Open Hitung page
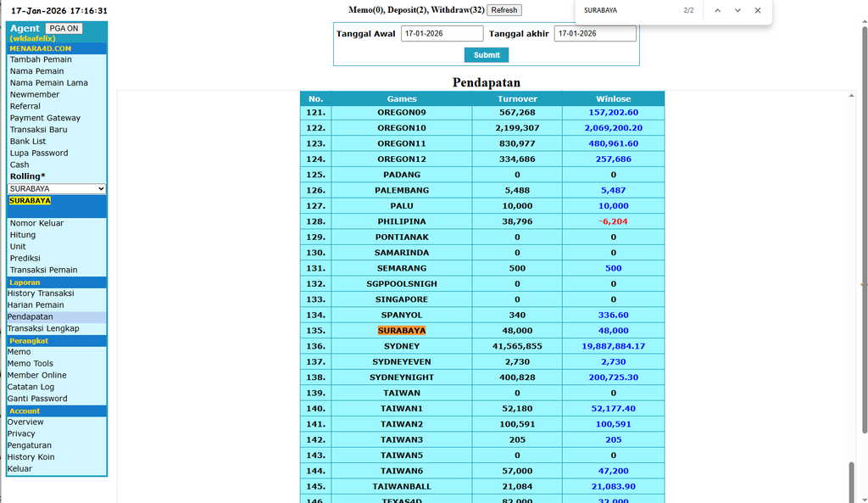868x503 pixels. point(23,235)
